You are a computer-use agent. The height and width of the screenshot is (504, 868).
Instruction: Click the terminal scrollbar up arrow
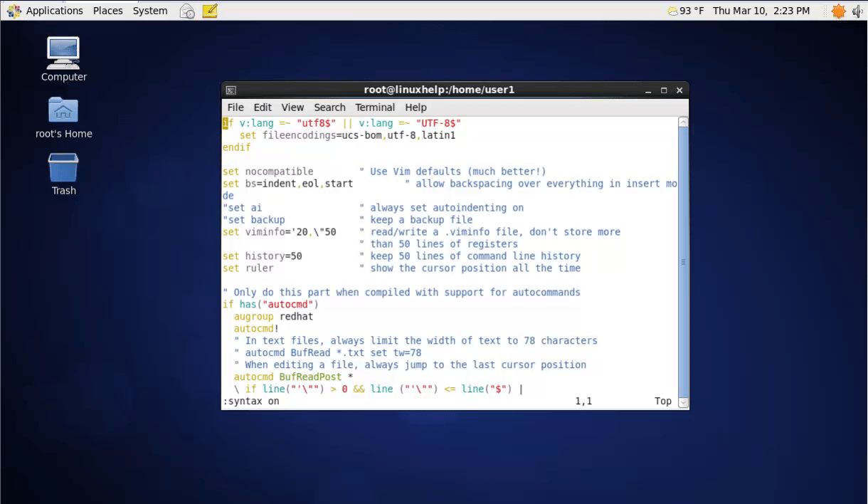pyautogui.click(x=684, y=122)
